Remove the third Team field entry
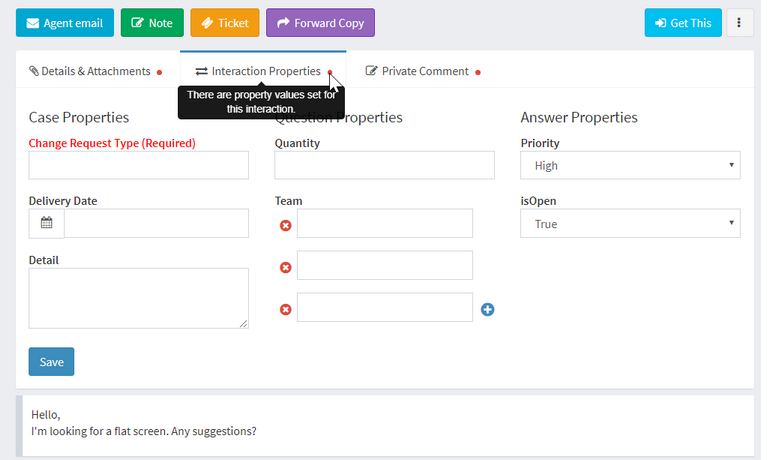Image resolution: width=767 pixels, height=460 pixels. (285, 309)
